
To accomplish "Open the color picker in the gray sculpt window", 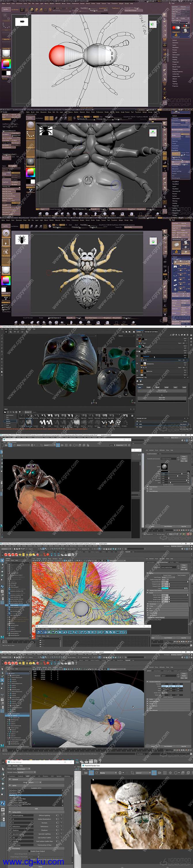I will pyautogui.click(x=31, y=172).
